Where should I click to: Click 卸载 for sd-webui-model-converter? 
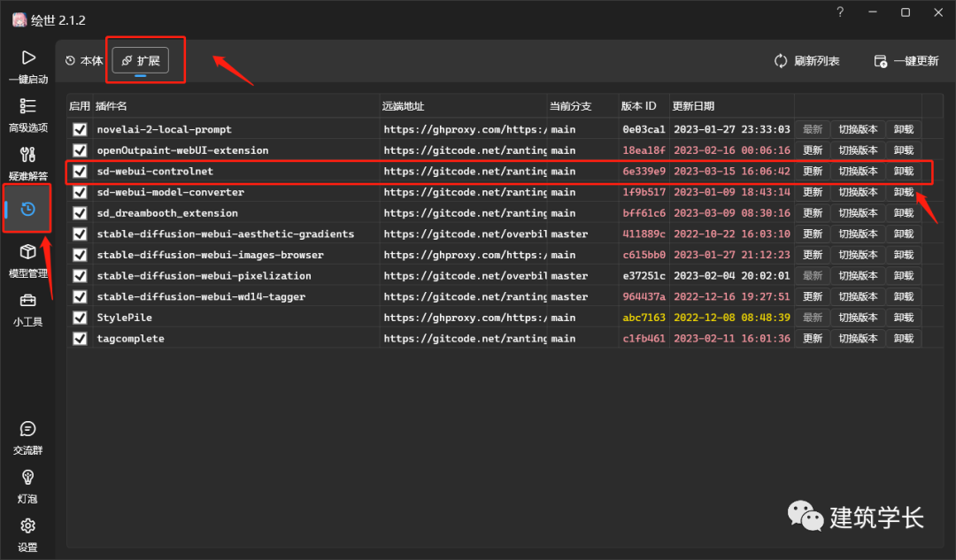tap(904, 192)
